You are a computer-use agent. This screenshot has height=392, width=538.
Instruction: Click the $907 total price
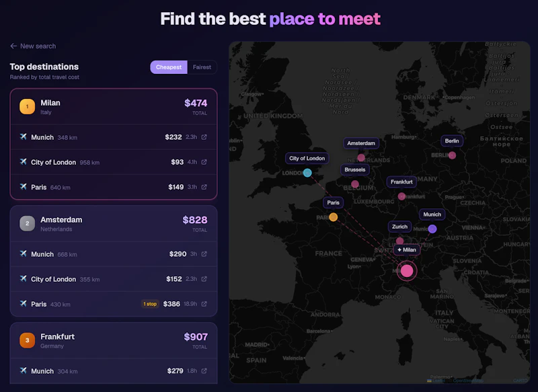coord(196,337)
